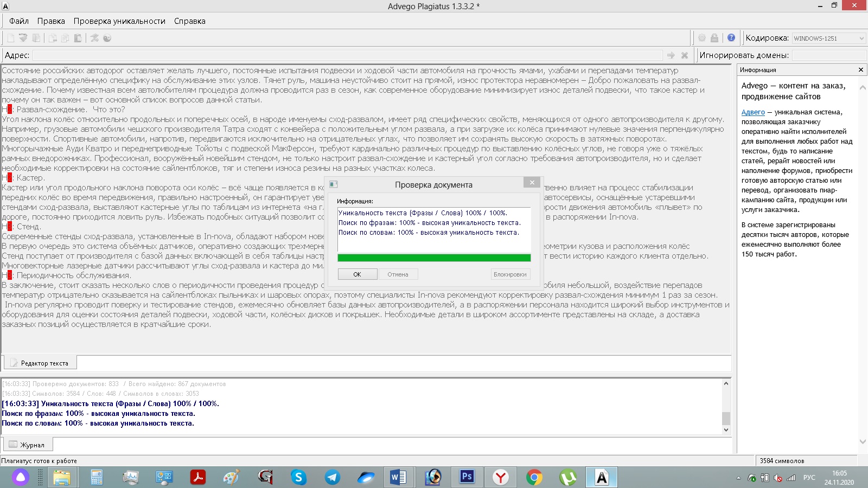
Task: Click the new document toolbar icon
Action: [x=11, y=38]
